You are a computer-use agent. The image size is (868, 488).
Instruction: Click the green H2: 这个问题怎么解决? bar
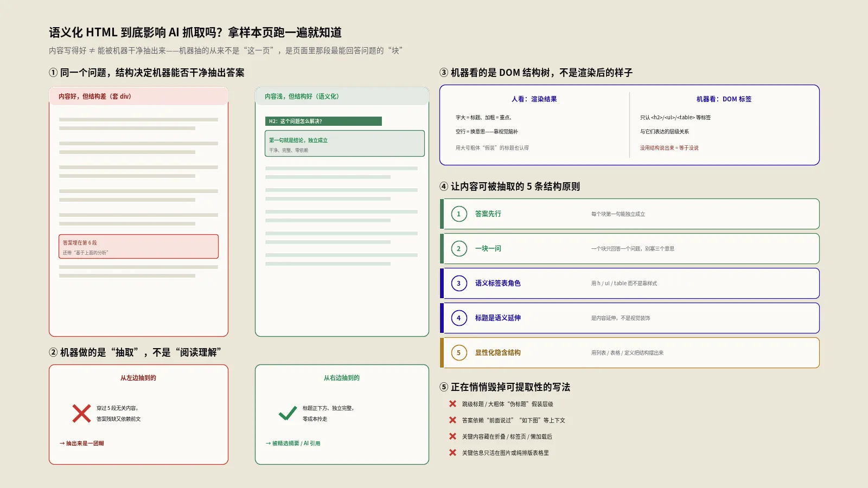point(323,121)
